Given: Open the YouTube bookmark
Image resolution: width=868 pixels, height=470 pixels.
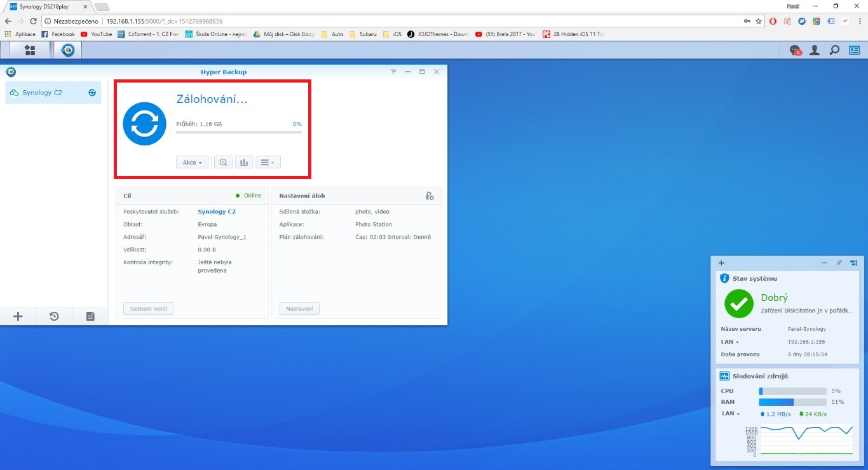Looking at the screenshot, I should pos(97,34).
